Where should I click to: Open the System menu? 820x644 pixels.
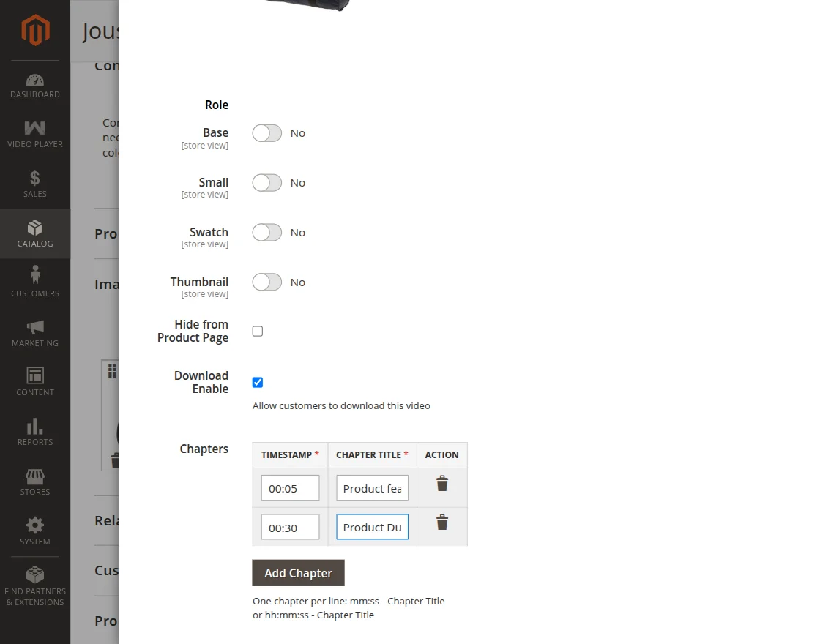coord(35,531)
